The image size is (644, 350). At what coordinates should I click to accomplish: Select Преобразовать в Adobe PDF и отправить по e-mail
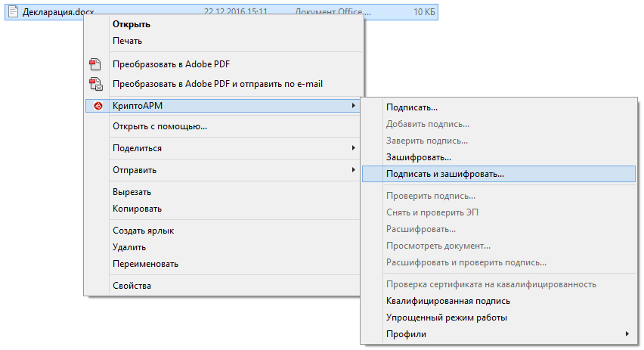tap(218, 84)
